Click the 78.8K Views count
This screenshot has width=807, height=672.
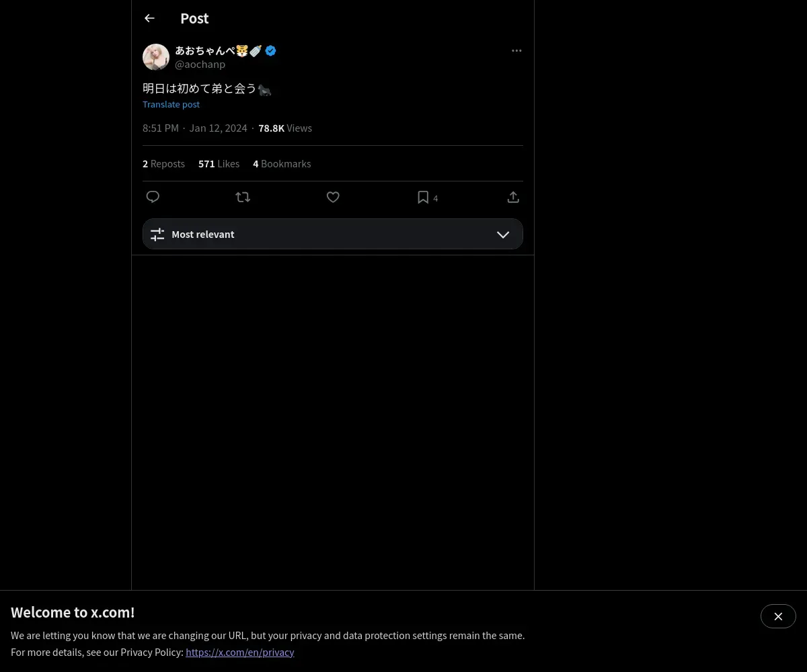point(285,128)
